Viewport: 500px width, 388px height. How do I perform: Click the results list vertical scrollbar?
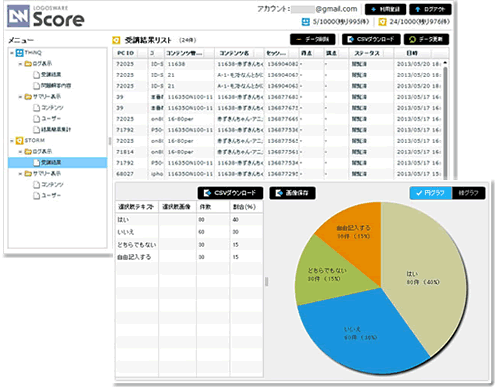[x=445, y=120]
